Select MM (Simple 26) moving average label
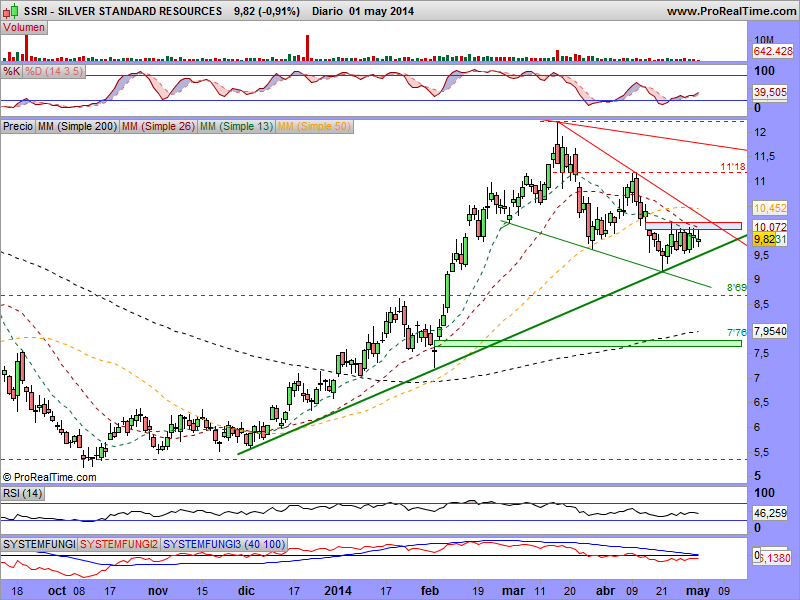Screen dimensions: 800x600 [x=158, y=126]
